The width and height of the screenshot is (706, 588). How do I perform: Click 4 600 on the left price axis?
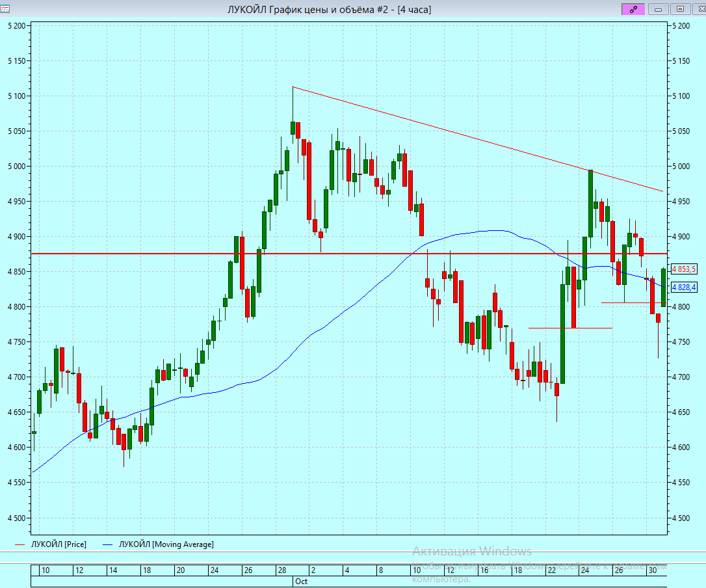coord(17,448)
